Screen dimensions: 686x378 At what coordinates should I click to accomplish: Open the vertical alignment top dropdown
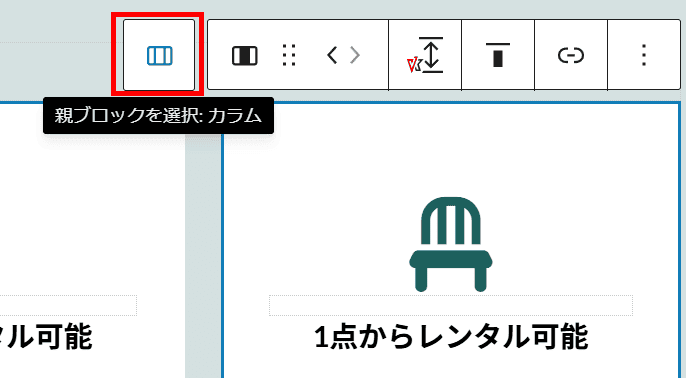(x=498, y=55)
